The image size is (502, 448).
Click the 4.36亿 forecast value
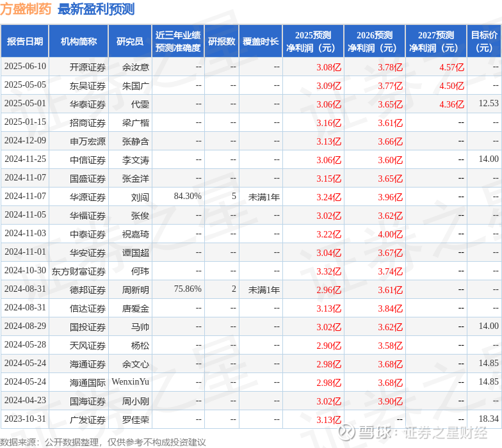(452, 104)
